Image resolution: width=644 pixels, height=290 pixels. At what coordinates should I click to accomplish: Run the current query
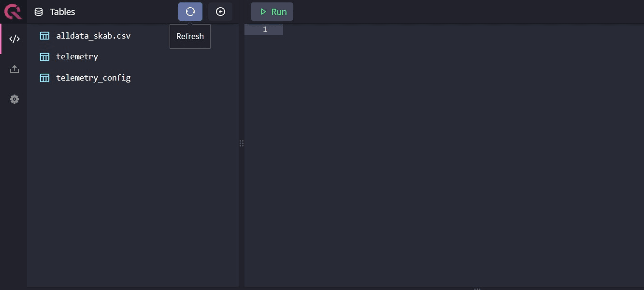[x=272, y=12]
